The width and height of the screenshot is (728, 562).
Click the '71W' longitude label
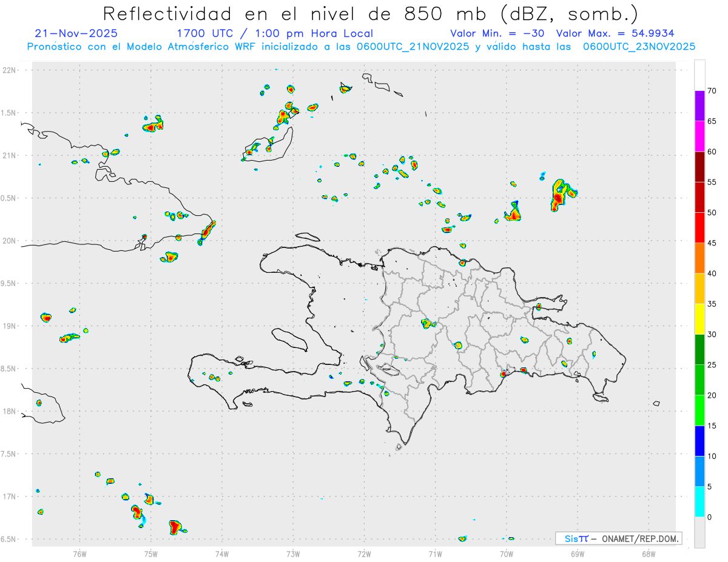tap(435, 554)
